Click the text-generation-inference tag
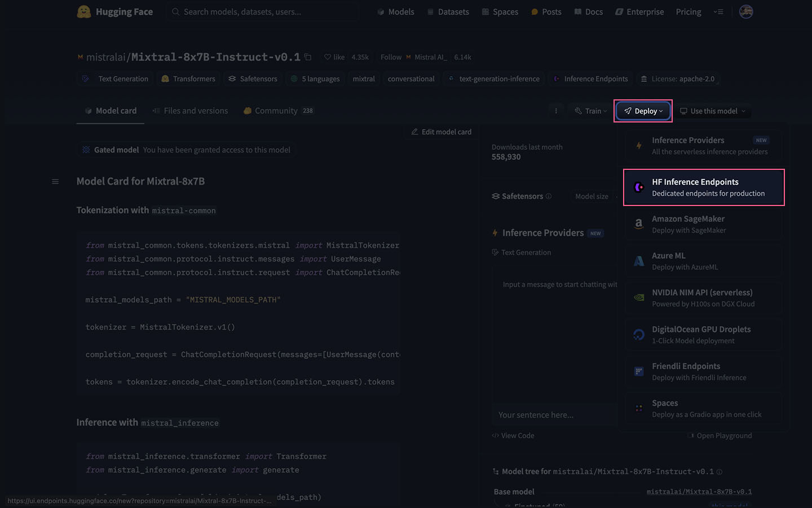This screenshot has width=812, height=508. (x=494, y=79)
